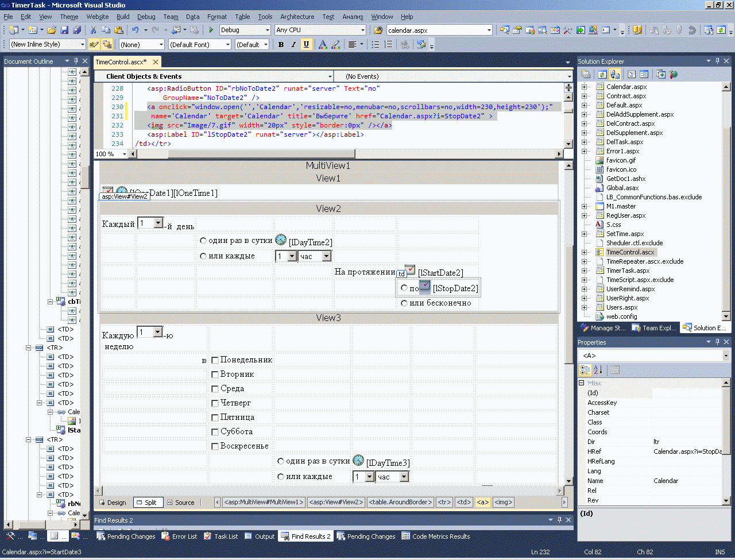735x560 pixels.
Task: Switch to Source view button
Action: coord(180,503)
